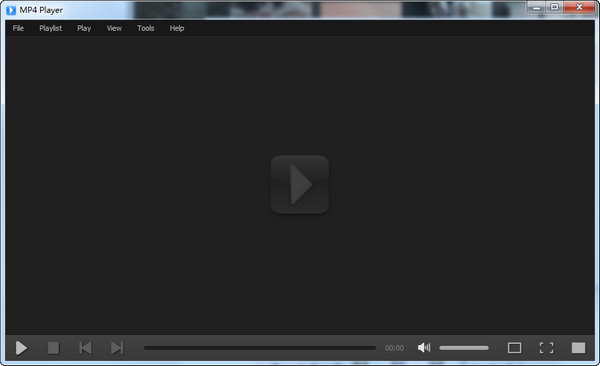Maximize the MP4 Player window

click(554, 7)
